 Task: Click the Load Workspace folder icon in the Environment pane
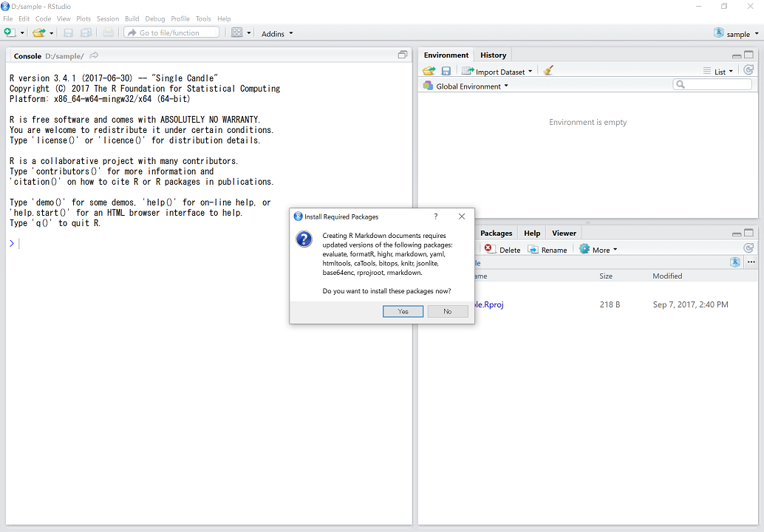pos(429,71)
